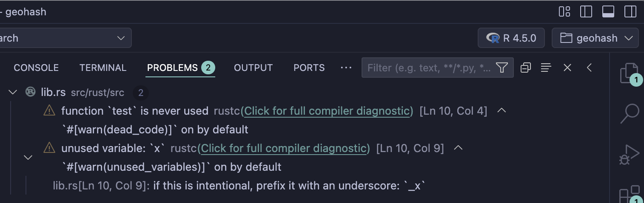644x203 pixels.
Task: Toggle view as table icon in Problems
Action: tap(546, 68)
